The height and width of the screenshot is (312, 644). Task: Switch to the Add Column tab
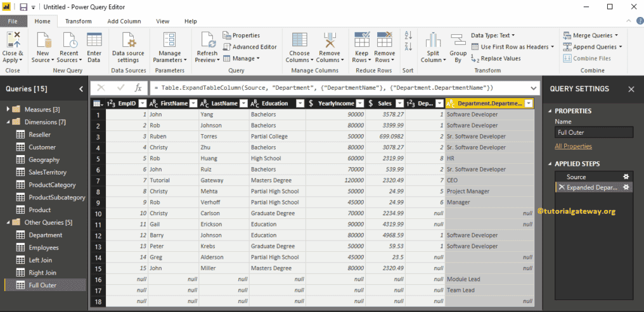124,22
